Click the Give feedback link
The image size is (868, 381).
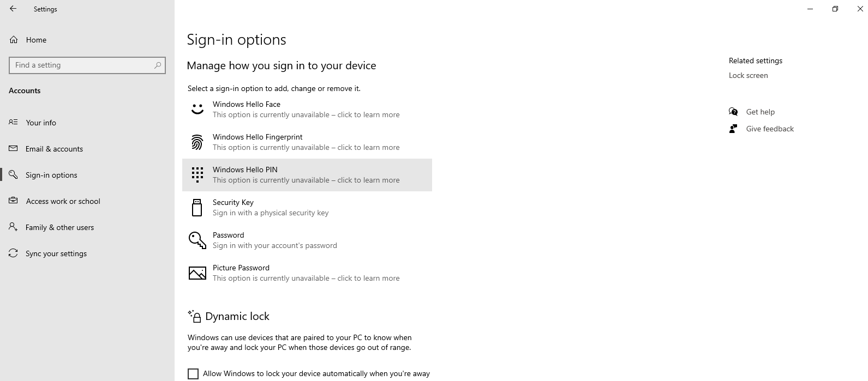point(769,129)
